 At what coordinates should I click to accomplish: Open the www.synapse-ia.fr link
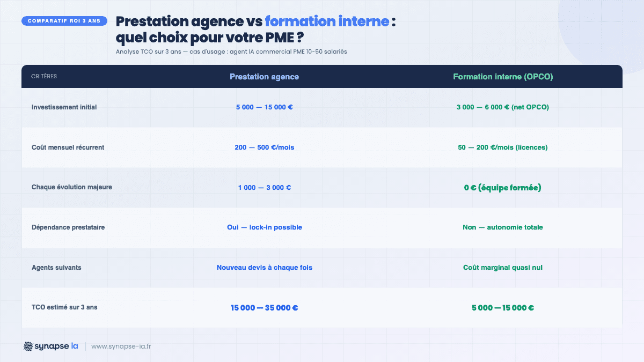coord(121,346)
